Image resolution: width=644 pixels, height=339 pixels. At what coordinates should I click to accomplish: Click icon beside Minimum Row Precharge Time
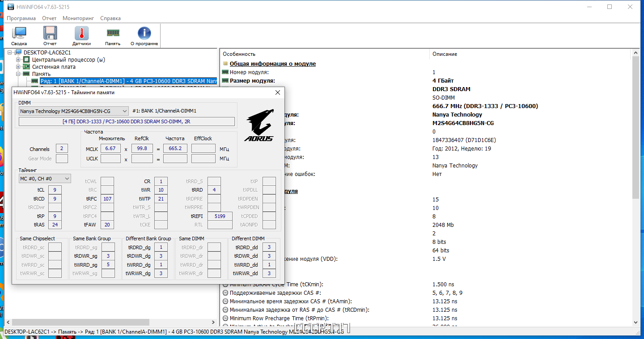pos(225,318)
